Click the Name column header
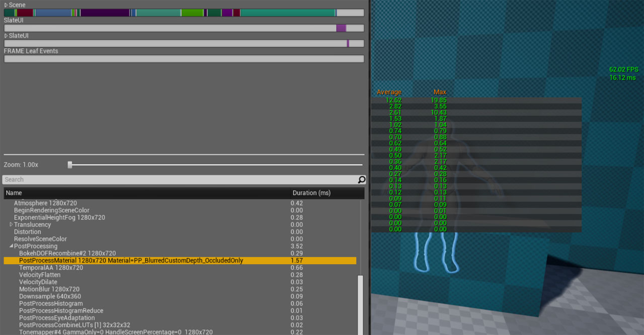 pos(147,193)
